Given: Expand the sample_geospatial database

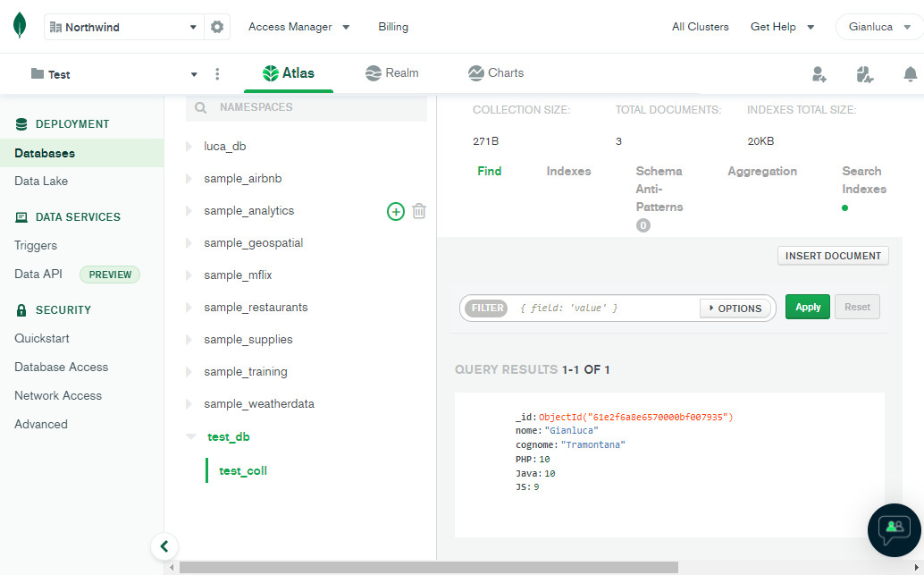Looking at the screenshot, I should (189, 243).
